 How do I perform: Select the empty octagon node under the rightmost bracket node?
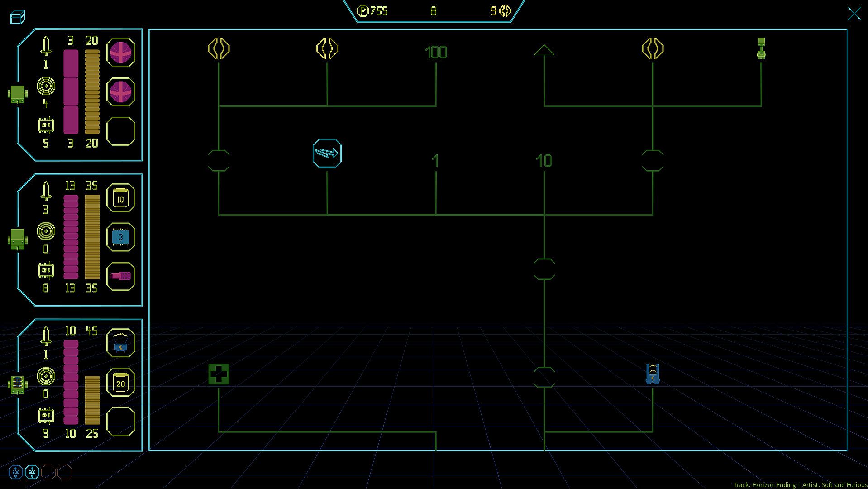pos(653,161)
